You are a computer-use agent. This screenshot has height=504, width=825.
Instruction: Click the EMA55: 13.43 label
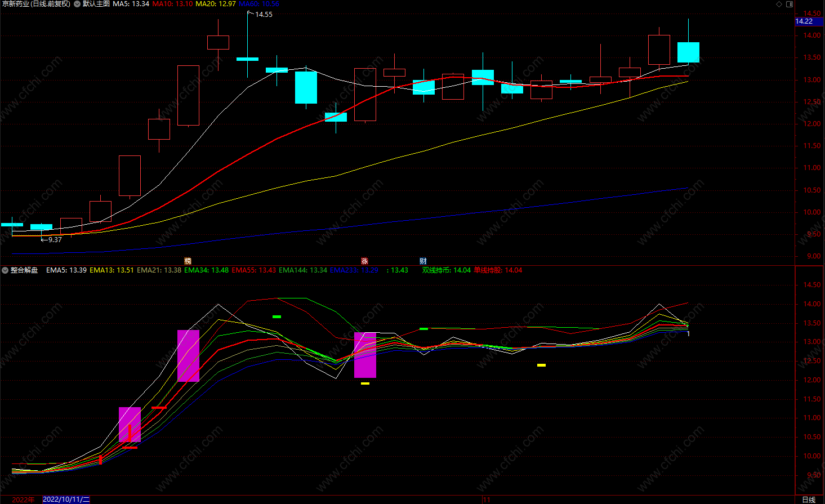coord(254,270)
